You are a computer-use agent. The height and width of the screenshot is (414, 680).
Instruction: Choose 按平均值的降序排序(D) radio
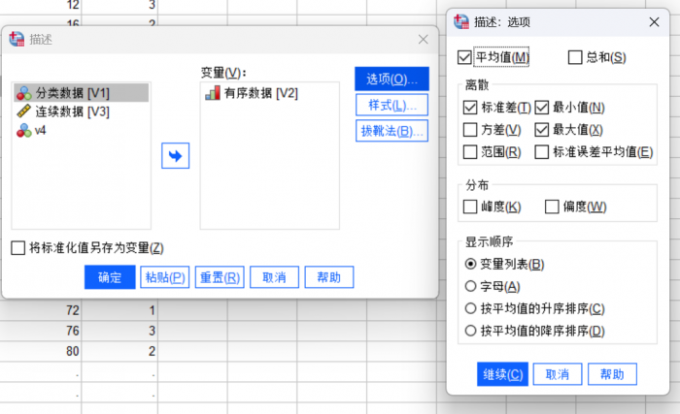click(471, 331)
